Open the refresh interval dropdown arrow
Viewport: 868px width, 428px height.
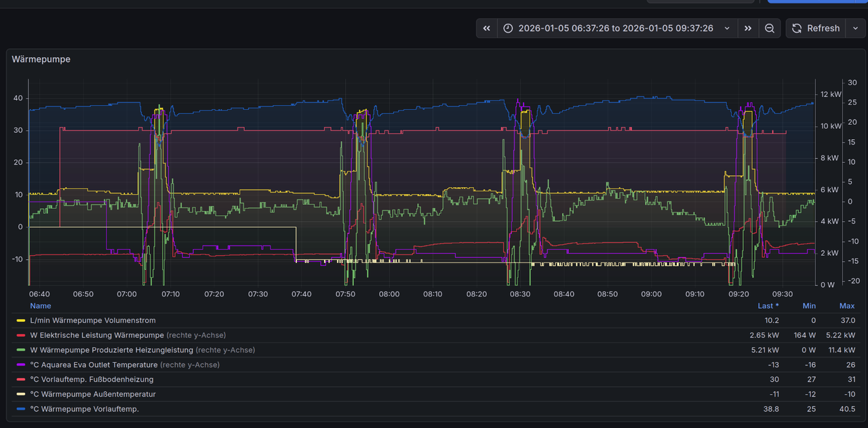[x=855, y=28]
